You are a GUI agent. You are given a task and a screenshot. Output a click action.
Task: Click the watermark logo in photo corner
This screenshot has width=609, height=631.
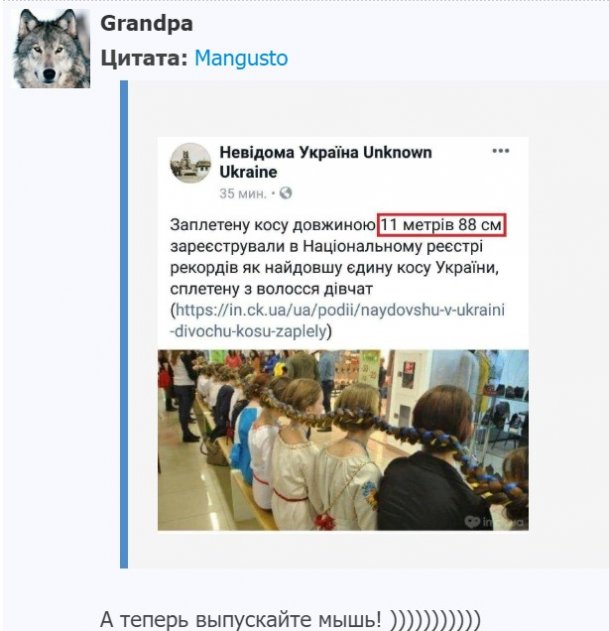point(494,522)
